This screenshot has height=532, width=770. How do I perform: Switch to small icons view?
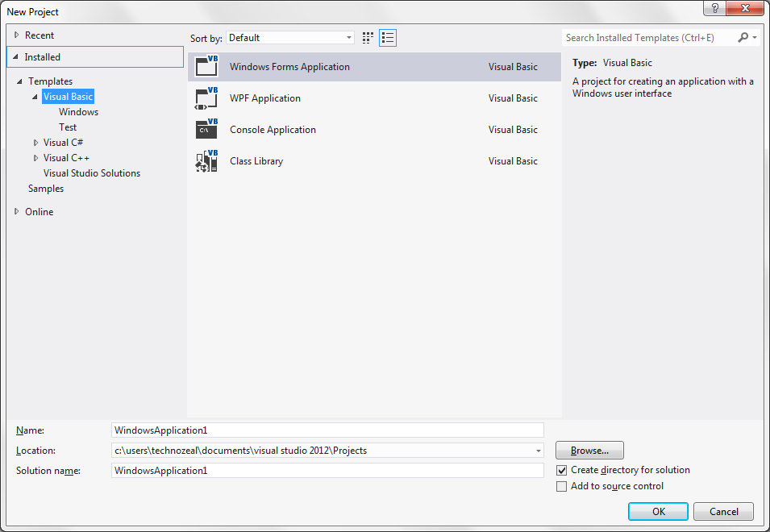point(367,37)
